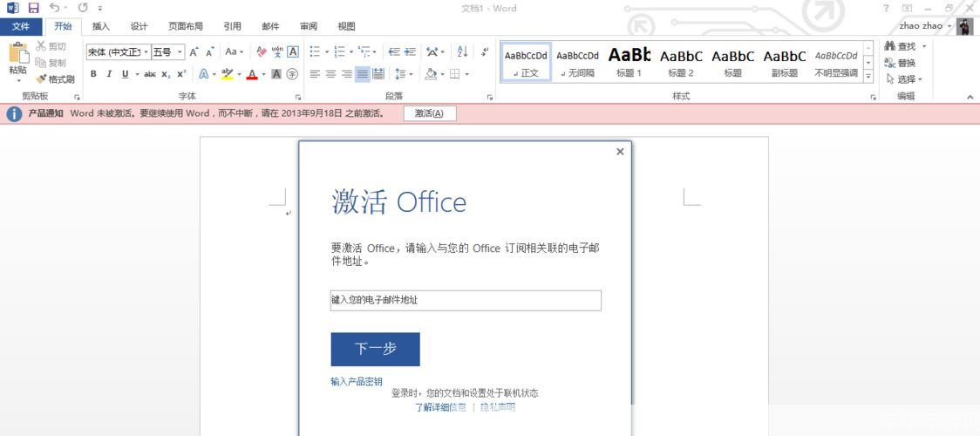Image resolution: width=980 pixels, height=436 pixels.
Task: Apply subscript formatting
Action: point(166,74)
